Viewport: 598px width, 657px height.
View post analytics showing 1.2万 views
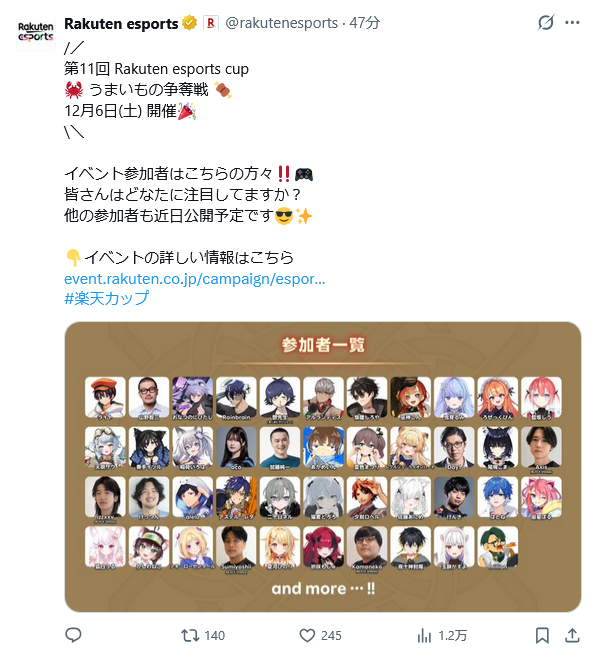click(x=442, y=635)
